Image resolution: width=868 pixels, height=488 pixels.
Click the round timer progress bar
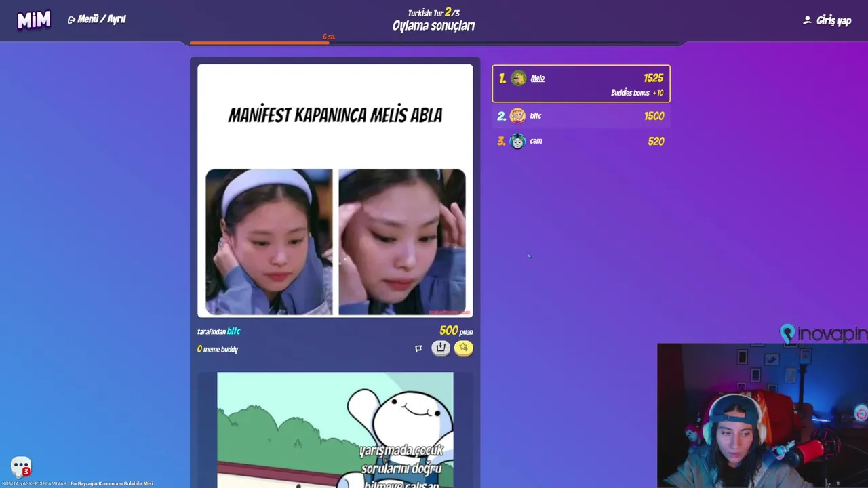434,43
